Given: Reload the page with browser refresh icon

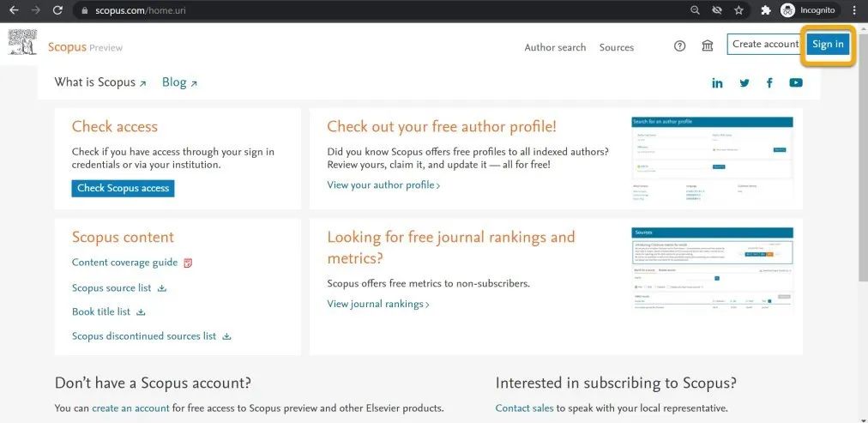Looking at the screenshot, I should (x=57, y=10).
